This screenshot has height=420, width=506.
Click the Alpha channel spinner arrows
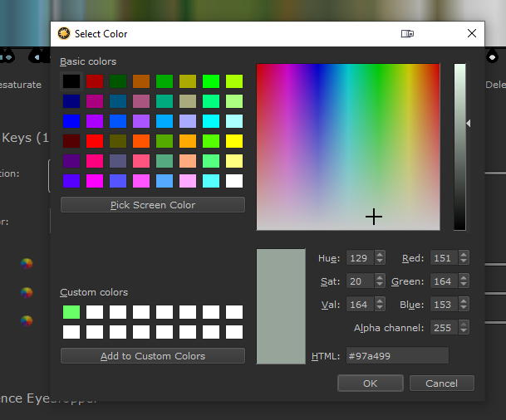[x=464, y=328]
